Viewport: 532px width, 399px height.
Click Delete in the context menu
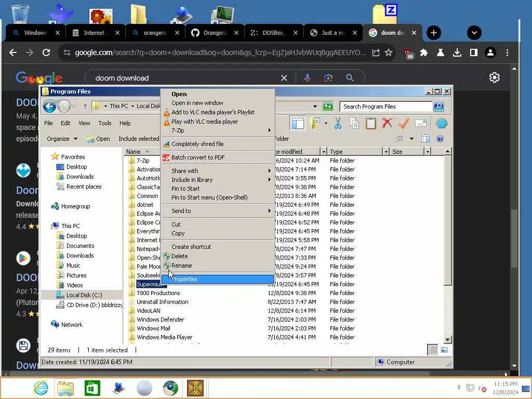179,256
